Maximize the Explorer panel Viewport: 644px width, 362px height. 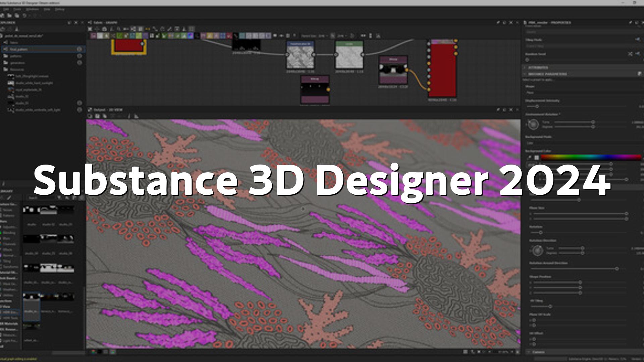pyautogui.click(x=76, y=22)
